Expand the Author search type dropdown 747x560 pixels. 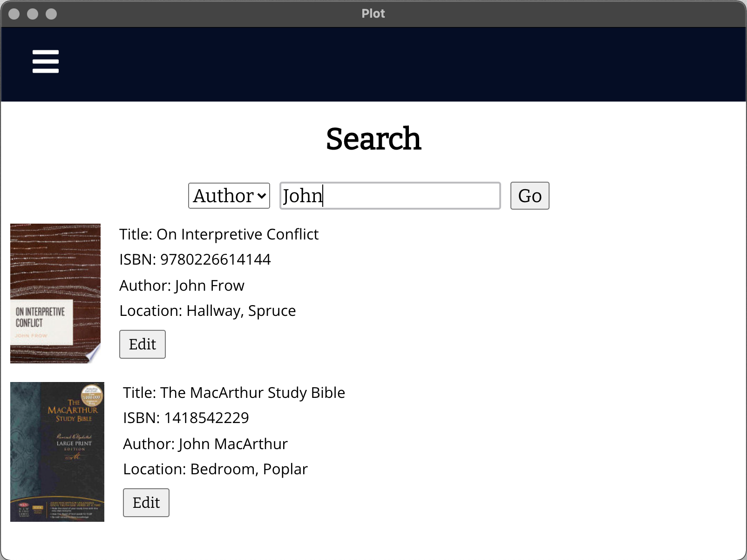229,196
